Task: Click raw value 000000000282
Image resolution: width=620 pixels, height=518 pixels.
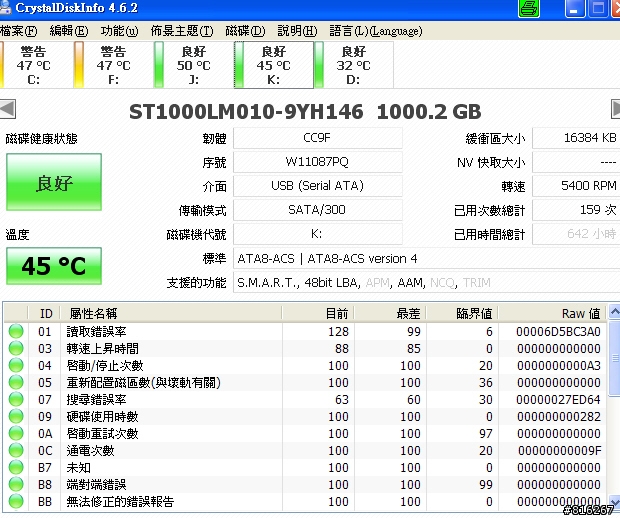Action: [x=559, y=416]
